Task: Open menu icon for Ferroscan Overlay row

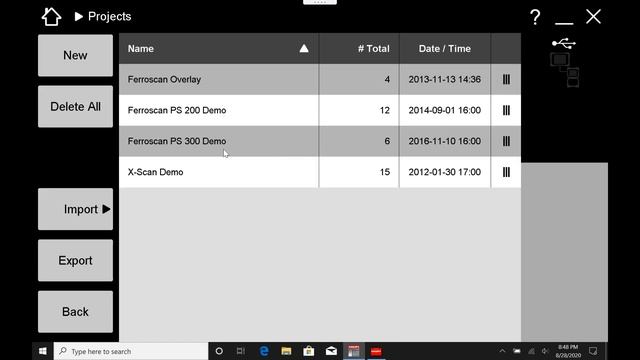Action: click(506, 79)
